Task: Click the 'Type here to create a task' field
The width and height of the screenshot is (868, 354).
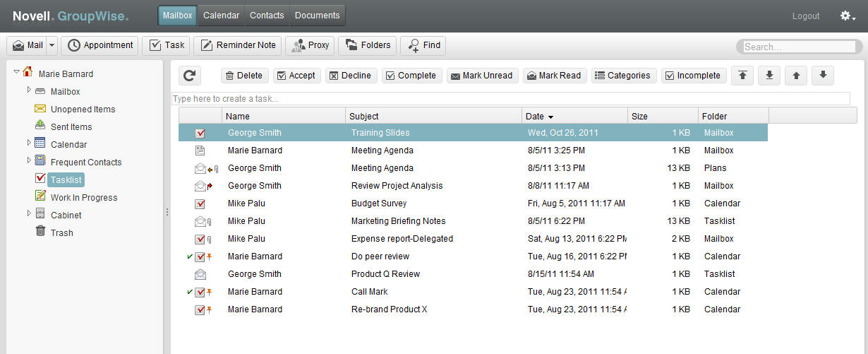Action: pos(510,99)
